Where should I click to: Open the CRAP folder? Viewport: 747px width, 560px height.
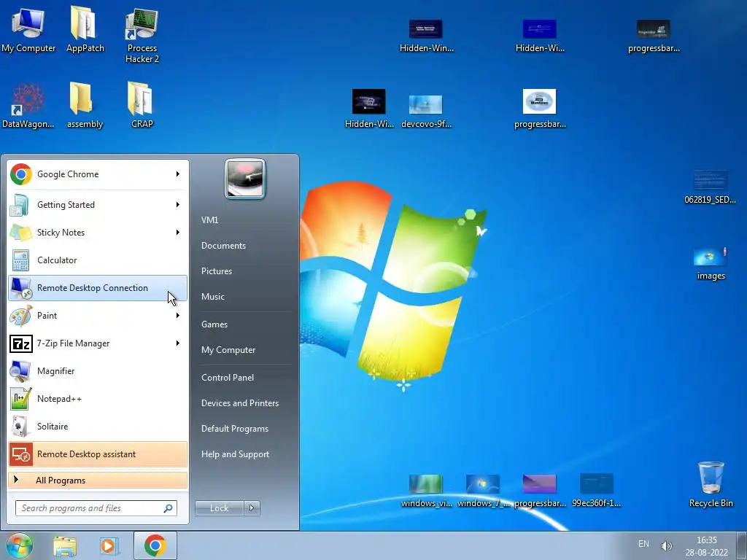(142, 106)
